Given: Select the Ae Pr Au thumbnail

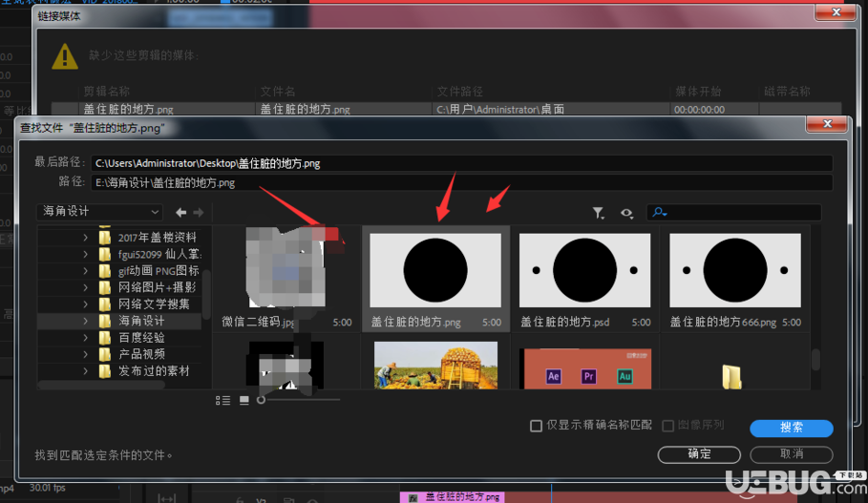Looking at the screenshot, I should [x=585, y=368].
